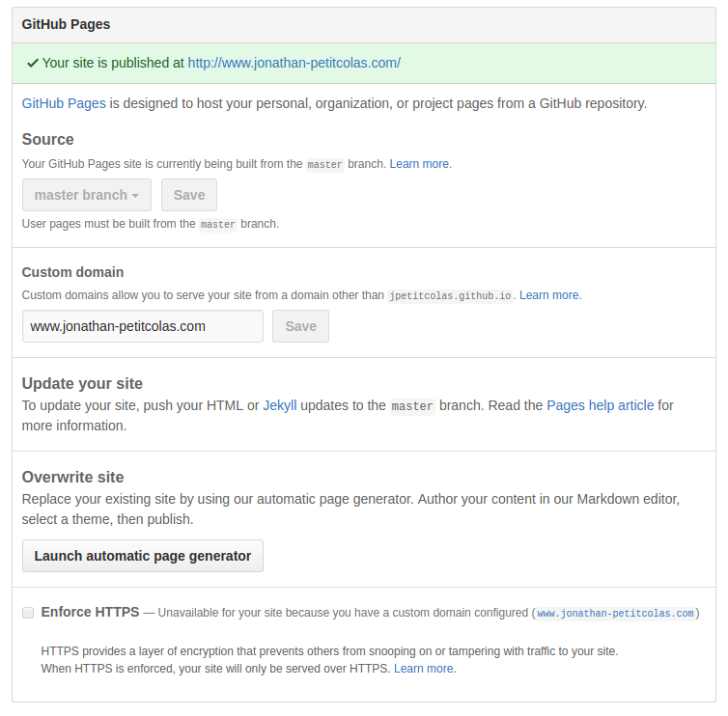Click the Custom domain heading
Screen dimensions: 728x716
pyautogui.click(x=72, y=272)
